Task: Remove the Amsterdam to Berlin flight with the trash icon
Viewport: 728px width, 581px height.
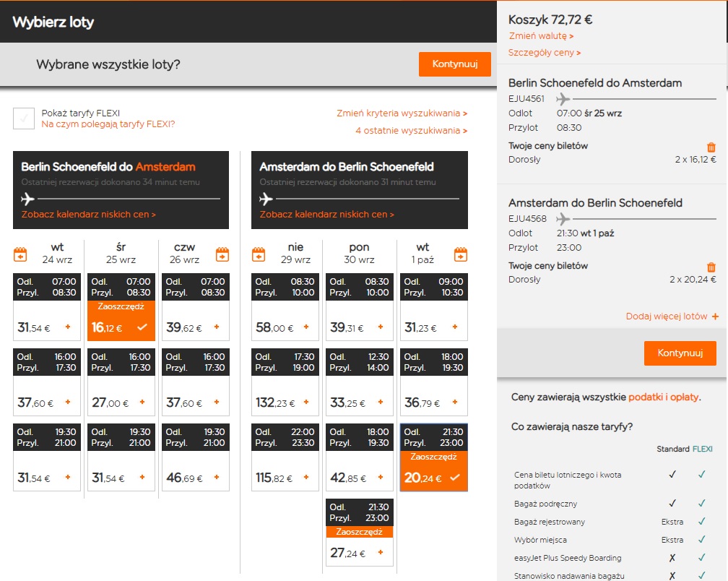Action: pos(711,267)
